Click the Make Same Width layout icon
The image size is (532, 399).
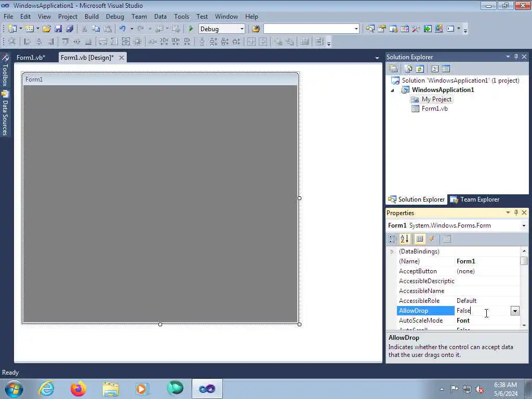click(103, 42)
